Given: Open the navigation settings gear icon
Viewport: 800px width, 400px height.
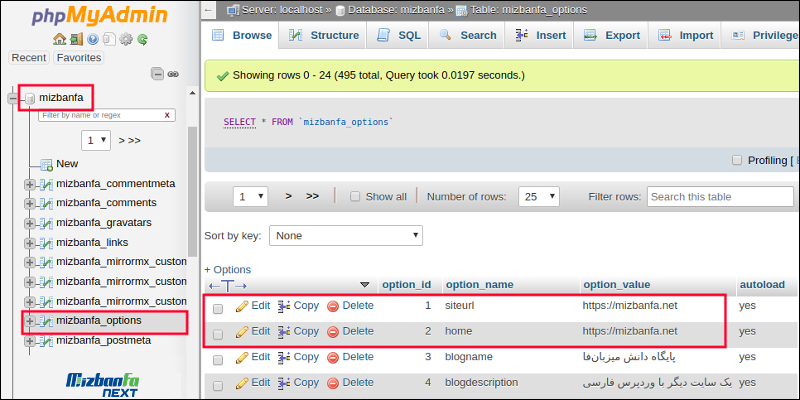Looking at the screenshot, I should click(126, 39).
